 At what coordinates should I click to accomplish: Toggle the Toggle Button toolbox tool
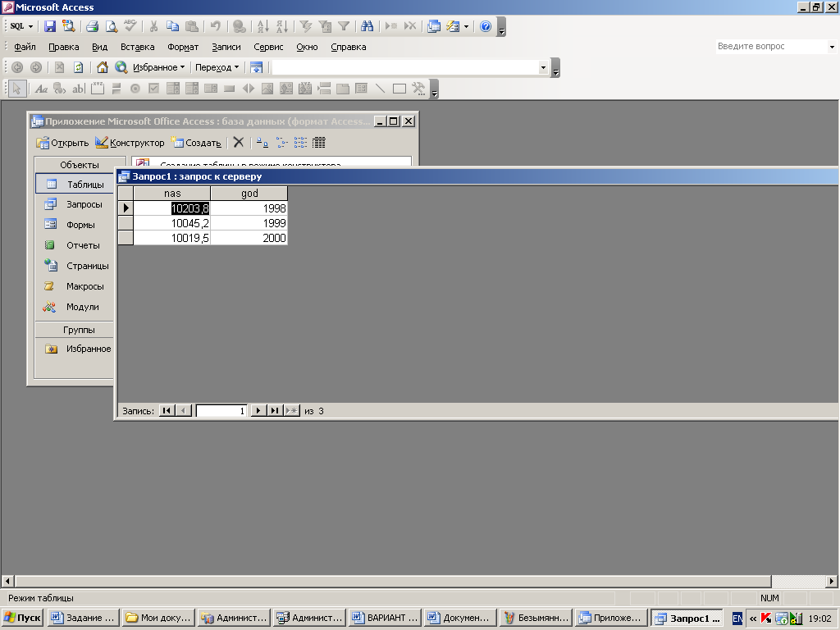click(116, 89)
